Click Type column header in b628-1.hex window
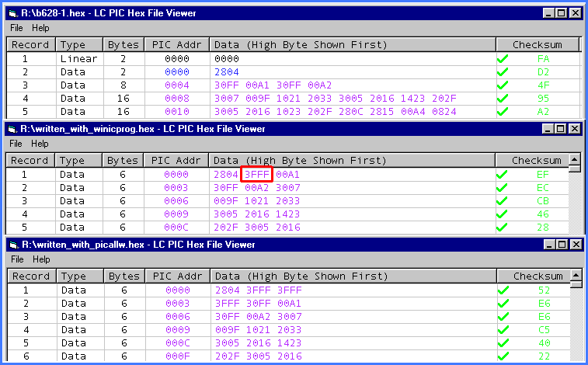 click(79, 44)
